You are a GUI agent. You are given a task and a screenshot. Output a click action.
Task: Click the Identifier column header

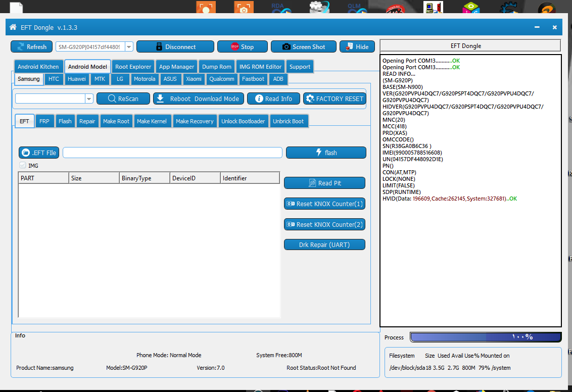(x=250, y=178)
